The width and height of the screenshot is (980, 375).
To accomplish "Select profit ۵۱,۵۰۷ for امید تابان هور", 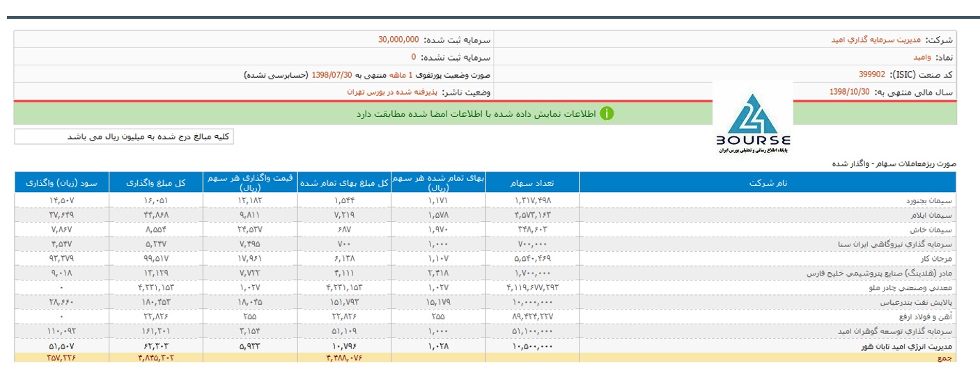I will pyautogui.click(x=61, y=346).
